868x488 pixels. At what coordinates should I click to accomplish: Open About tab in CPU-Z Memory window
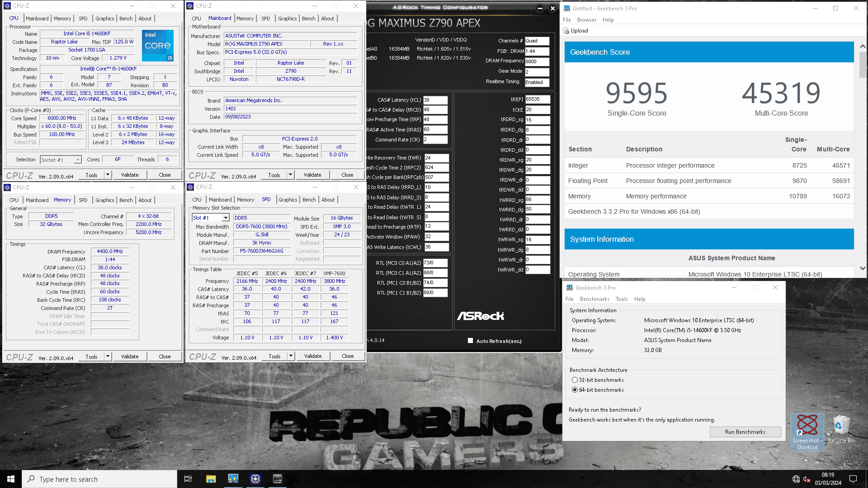pos(145,200)
